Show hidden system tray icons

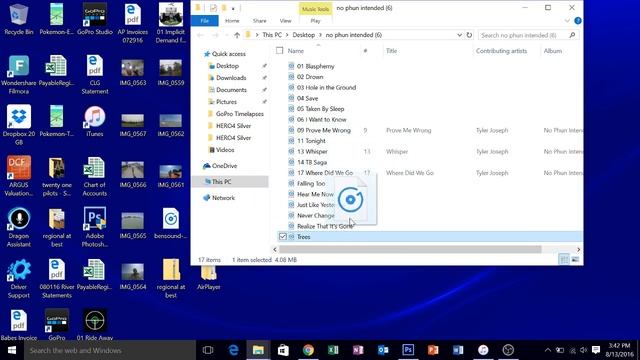coord(548,350)
